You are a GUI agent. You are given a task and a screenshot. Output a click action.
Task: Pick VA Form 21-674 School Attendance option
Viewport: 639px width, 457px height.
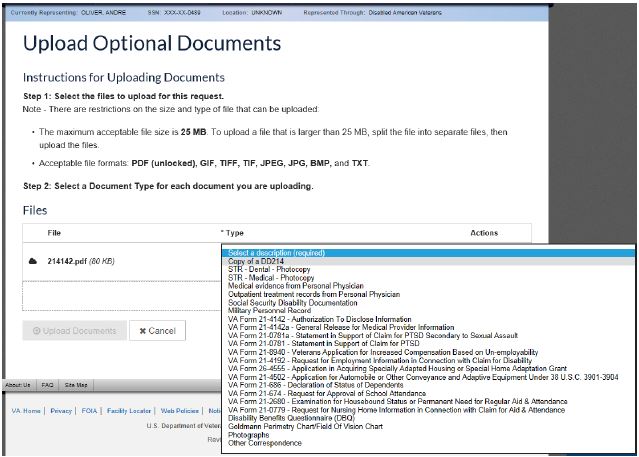pyautogui.click(x=428, y=393)
